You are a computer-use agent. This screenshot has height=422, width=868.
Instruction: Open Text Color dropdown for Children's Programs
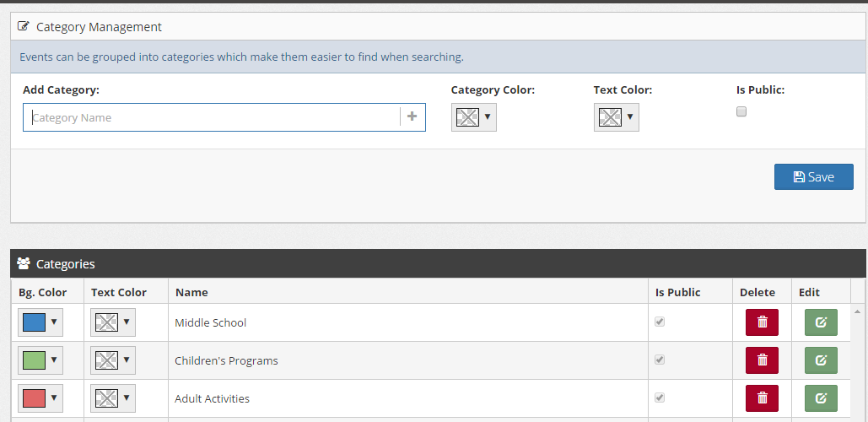pos(113,360)
